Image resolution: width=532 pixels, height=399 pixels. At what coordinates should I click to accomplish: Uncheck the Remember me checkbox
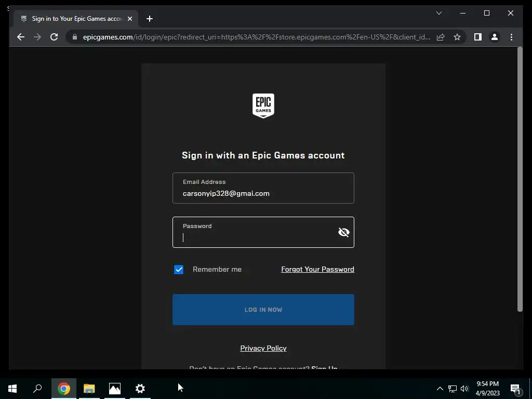tap(179, 270)
